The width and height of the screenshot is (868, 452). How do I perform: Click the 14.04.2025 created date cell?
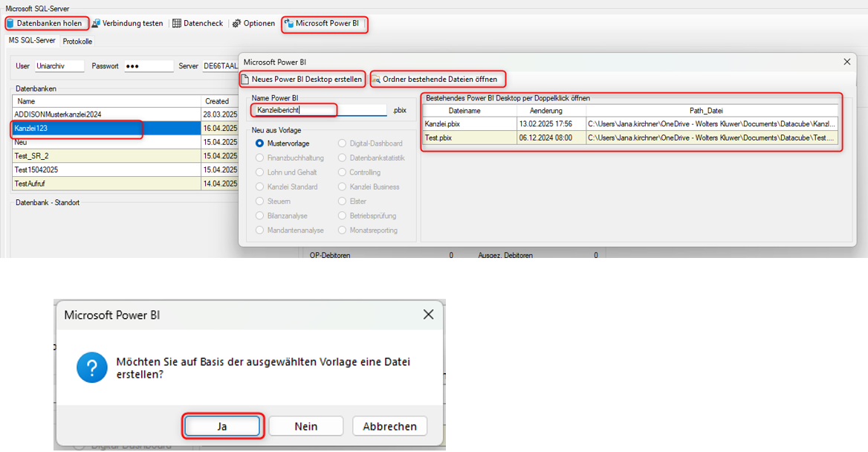220,184
